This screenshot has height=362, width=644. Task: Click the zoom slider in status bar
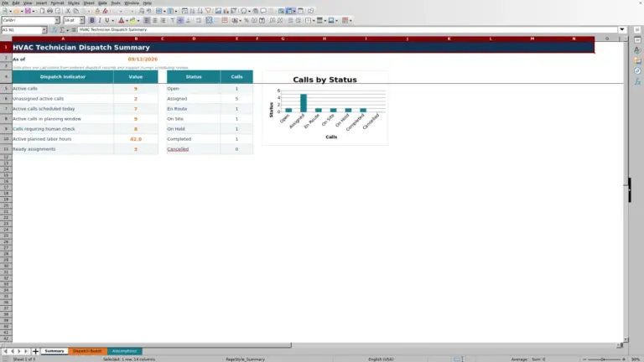(604, 359)
